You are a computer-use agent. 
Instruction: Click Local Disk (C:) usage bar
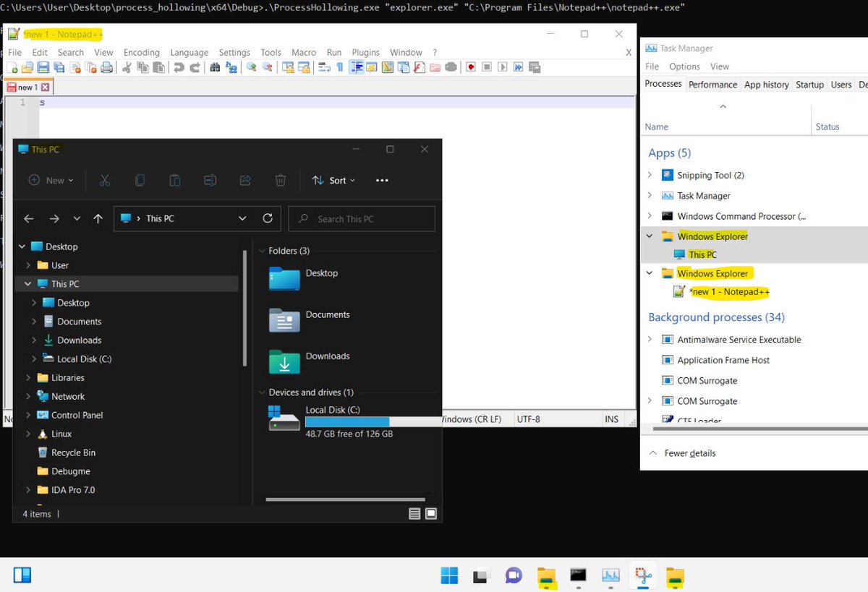click(373, 421)
